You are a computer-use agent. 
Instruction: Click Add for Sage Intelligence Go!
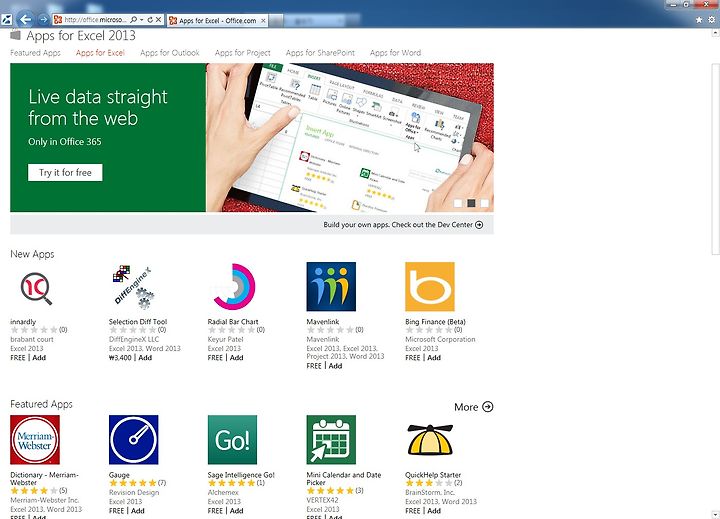tap(236, 510)
